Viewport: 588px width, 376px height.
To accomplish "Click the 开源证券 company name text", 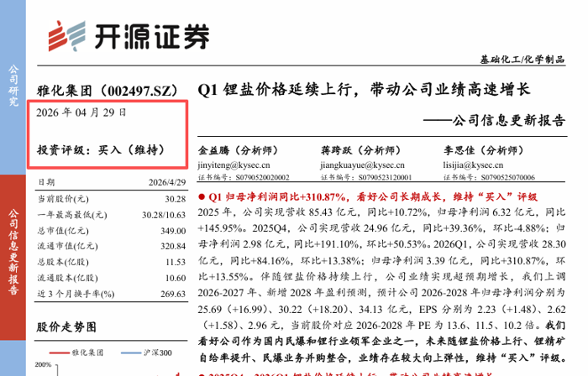I will [x=152, y=36].
